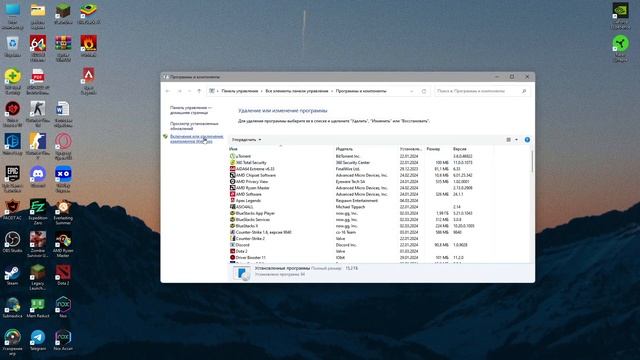Refresh the Programs and Features list
This screenshot has width=640, height=360.
click(x=424, y=91)
